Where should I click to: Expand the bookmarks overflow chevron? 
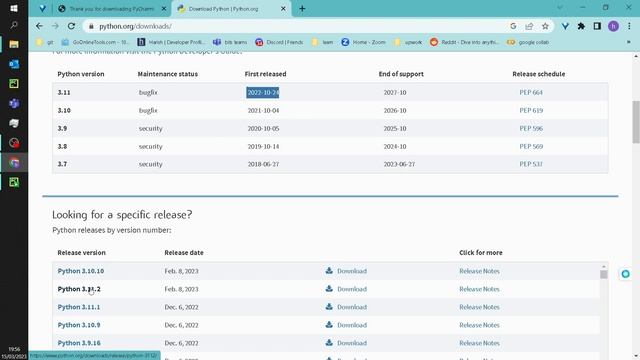[629, 42]
